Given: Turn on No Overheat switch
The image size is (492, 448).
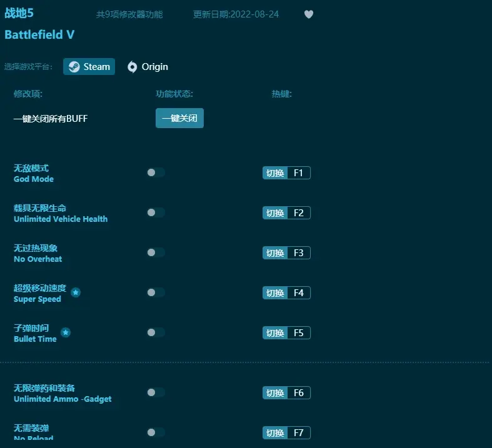Looking at the screenshot, I should 156,252.
